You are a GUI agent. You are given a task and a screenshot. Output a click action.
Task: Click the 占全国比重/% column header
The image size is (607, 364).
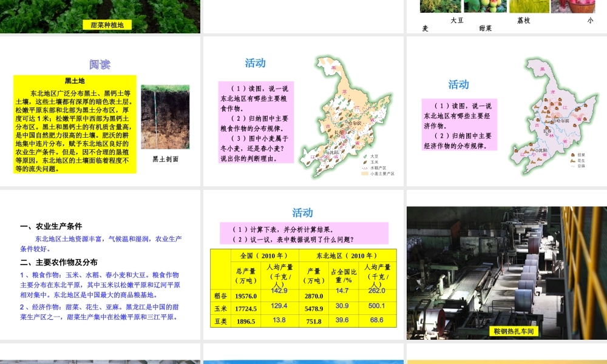coord(344,276)
